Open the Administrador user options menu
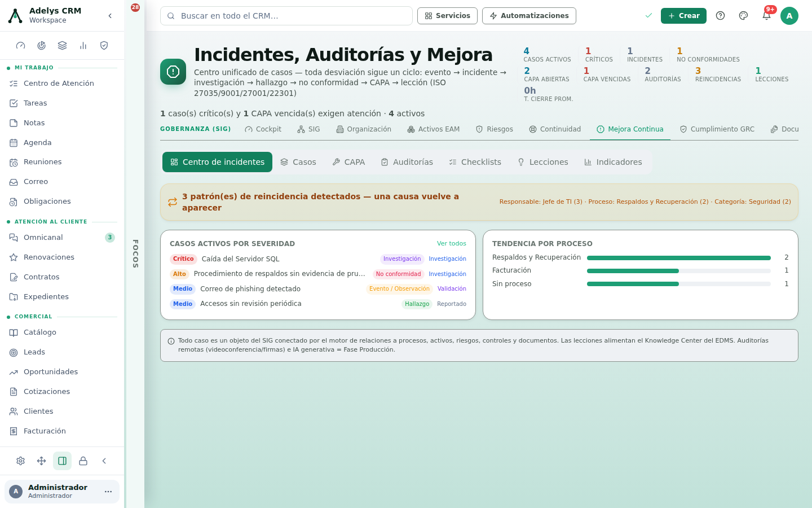 click(108, 492)
